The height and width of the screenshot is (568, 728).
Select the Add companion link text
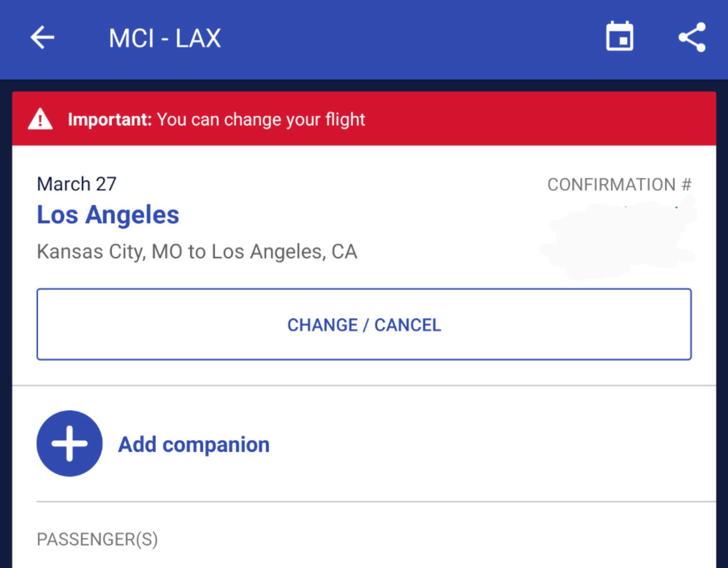[194, 444]
